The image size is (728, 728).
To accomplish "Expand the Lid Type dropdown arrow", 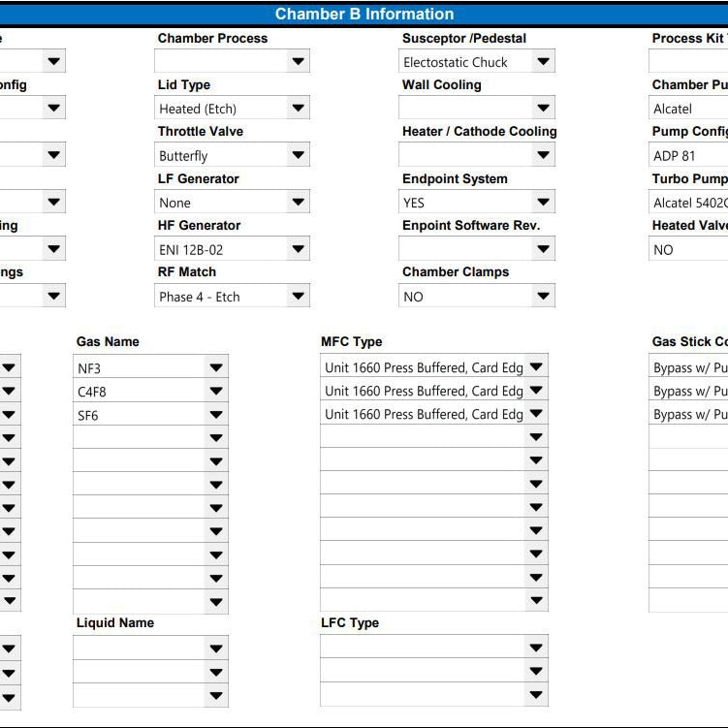I will [x=298, y=109].
